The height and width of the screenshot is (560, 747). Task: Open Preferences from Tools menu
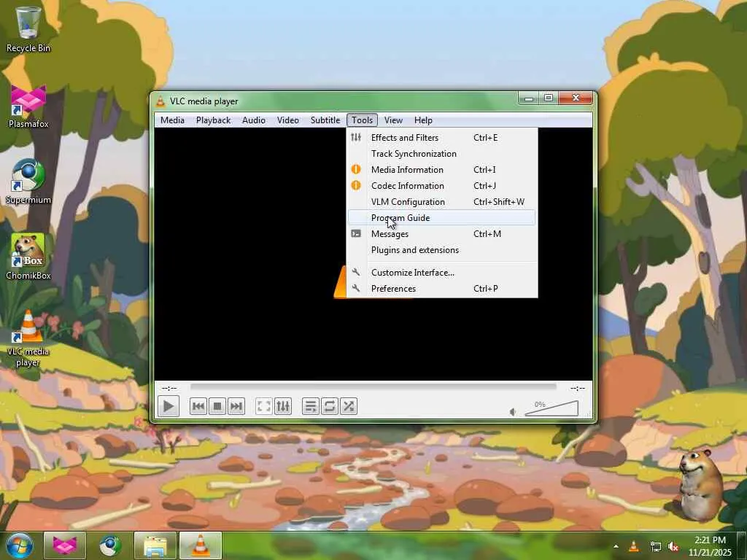[x=442, y=289]
